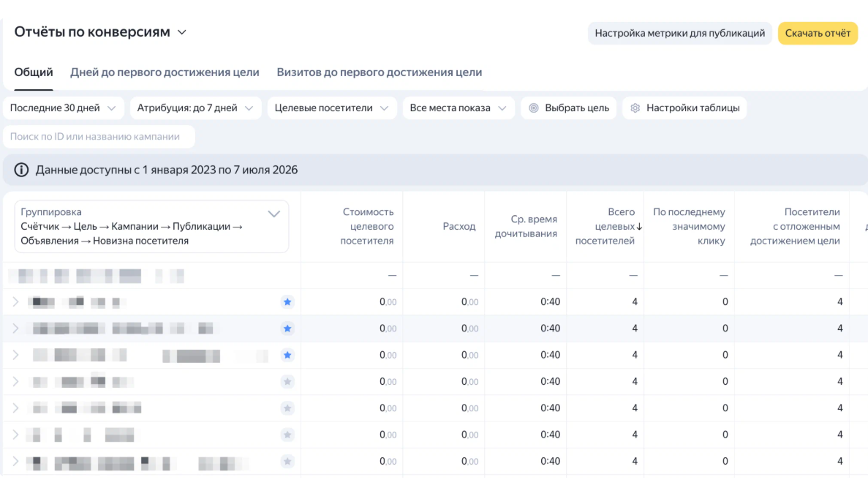Switch to the Общий tab
868x488 pixels.
tap(34, 72)
